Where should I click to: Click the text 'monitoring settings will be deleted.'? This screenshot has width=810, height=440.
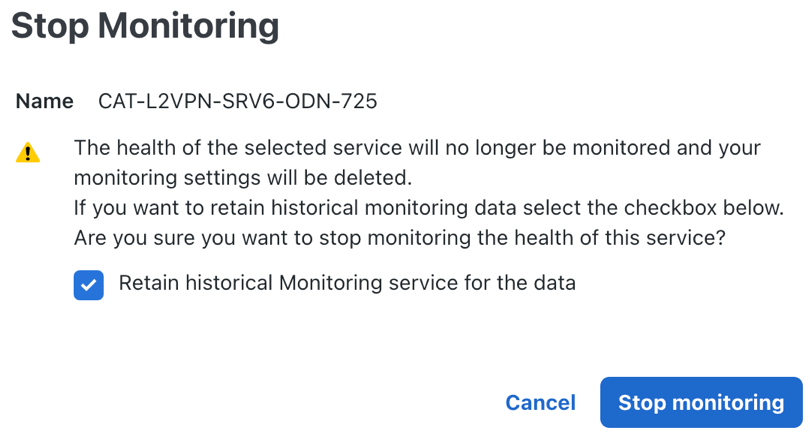click(242, 179)
